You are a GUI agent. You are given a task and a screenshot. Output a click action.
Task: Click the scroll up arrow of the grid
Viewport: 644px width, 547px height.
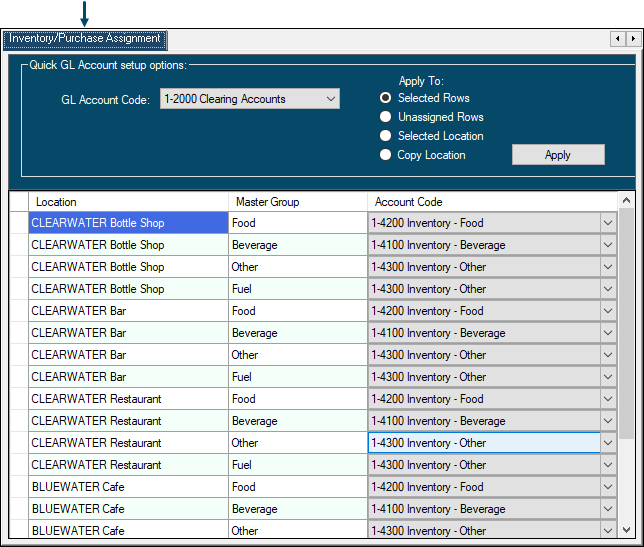(x=626, y=202)
